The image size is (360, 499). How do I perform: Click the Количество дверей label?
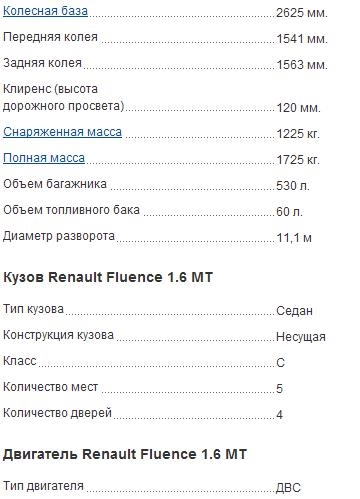tap(57, 413)
